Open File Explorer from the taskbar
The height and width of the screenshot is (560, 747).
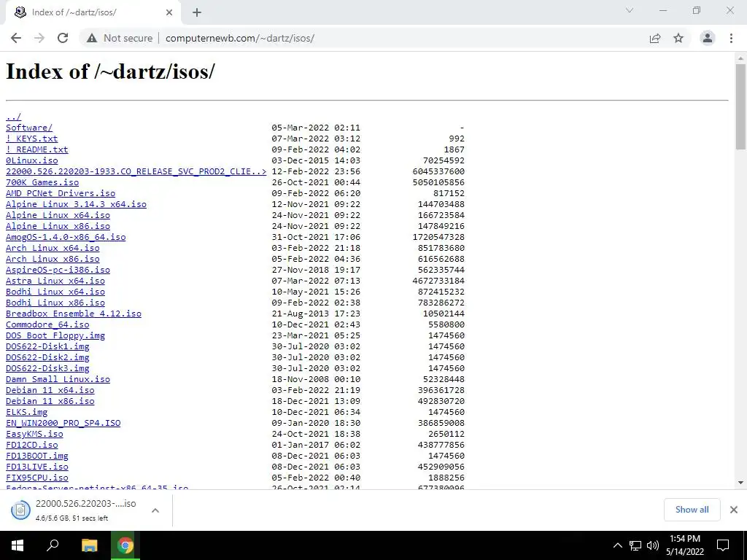89,545
